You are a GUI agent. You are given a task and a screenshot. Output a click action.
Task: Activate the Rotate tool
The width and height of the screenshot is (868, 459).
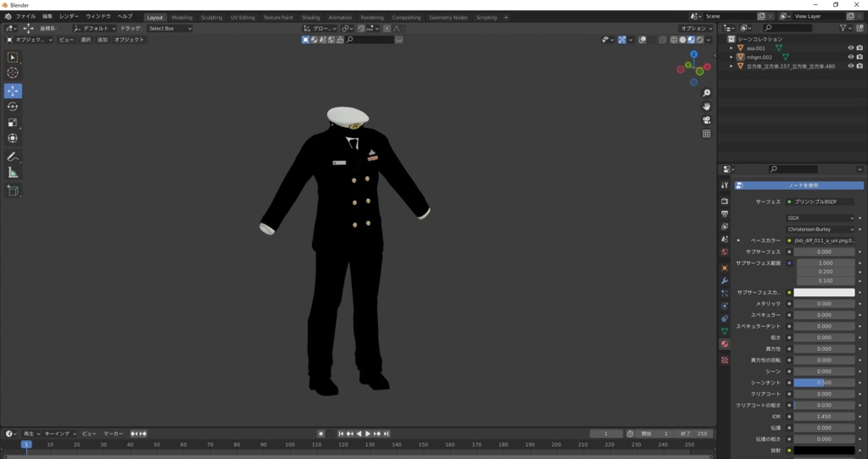13,107
